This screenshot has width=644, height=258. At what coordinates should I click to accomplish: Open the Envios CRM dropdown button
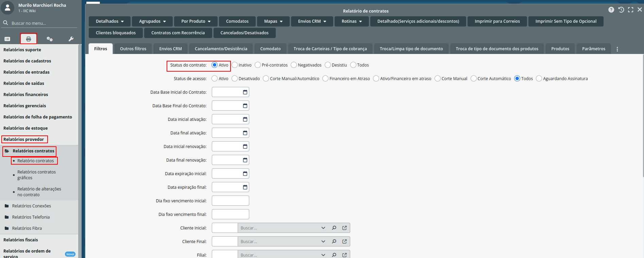312,21
